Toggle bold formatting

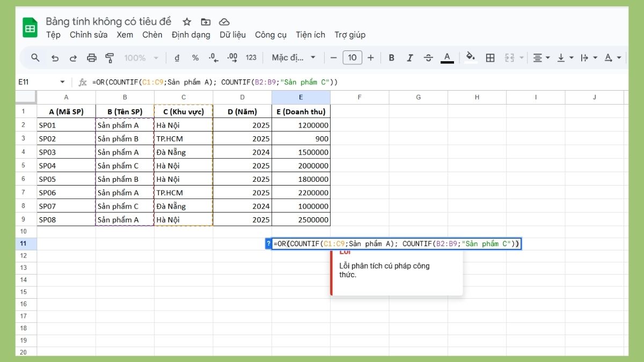391,57
